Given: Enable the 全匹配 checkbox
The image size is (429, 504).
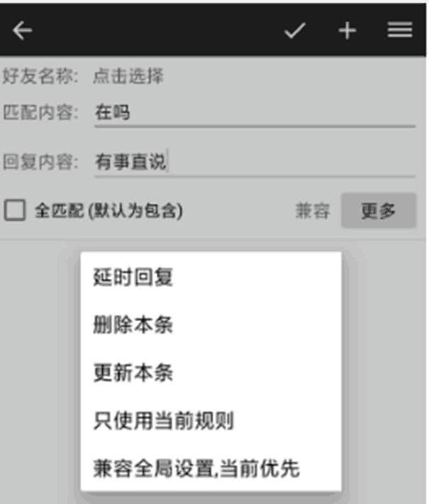Looking at the screenshot, I should (x=15, y=210).
